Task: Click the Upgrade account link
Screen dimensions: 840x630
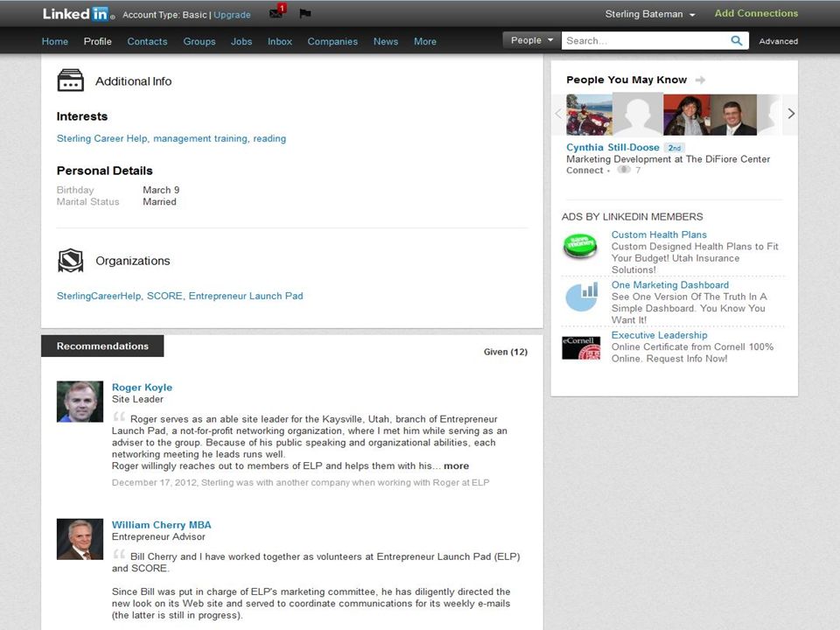Action: tap(232, 15)
